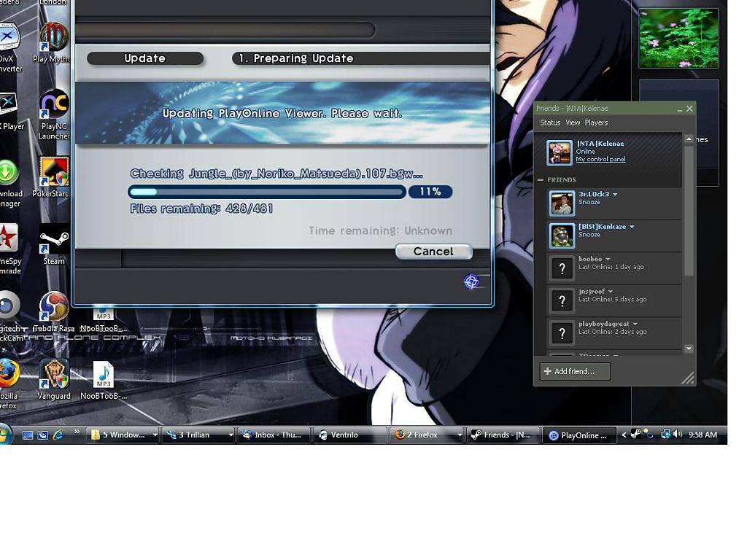Click the volume icon in system tray

678,435
